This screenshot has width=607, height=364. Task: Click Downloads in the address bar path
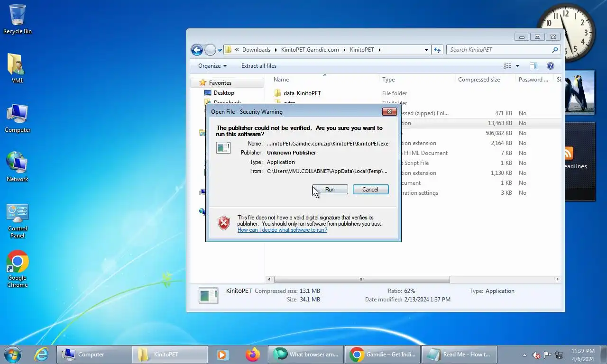click(256, 50)
